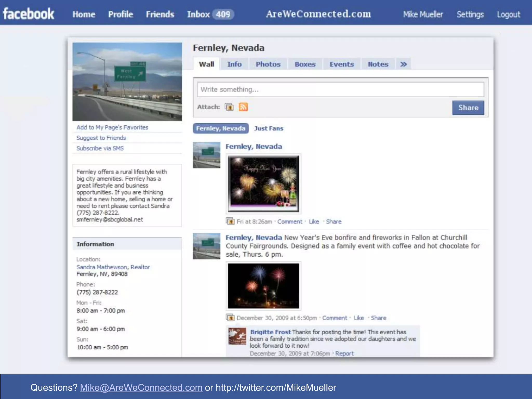Click the photo attach icon
This screenshot has height=399, width=532.
(x=229, y=107)
